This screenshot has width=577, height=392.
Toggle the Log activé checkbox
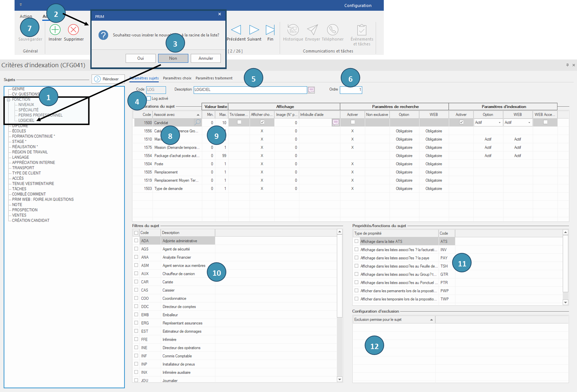[149, 98]
